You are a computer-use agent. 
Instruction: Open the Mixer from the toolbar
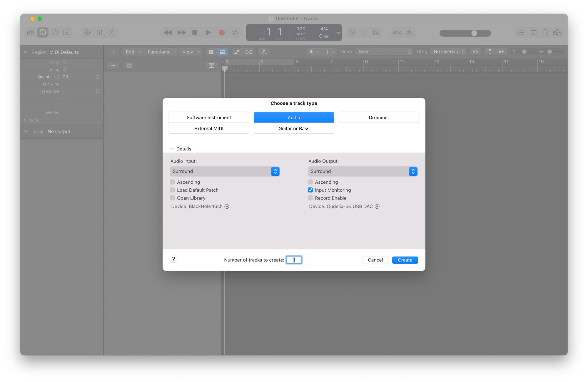click(100, 33)
